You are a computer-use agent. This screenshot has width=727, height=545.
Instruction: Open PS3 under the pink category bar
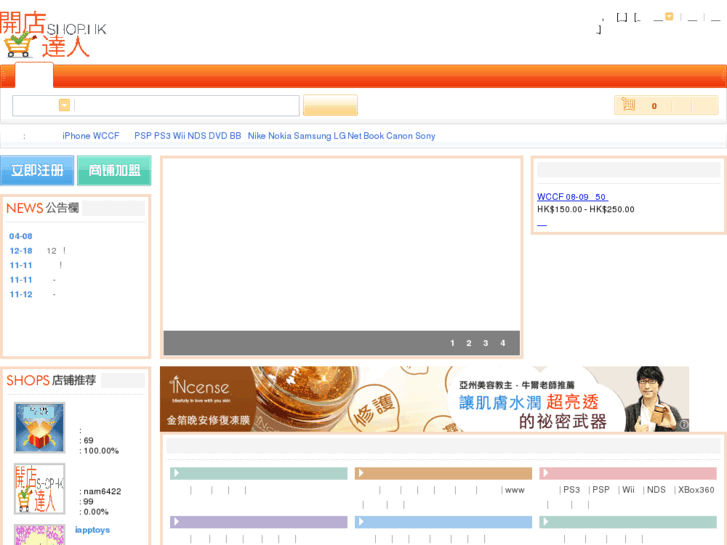point(572,490)
